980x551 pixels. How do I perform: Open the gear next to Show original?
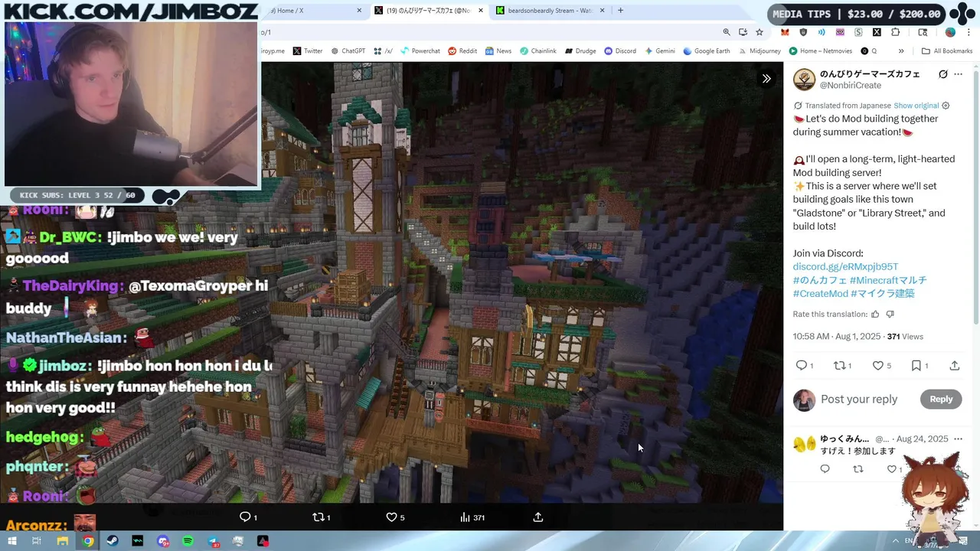(x=946, y=106)
